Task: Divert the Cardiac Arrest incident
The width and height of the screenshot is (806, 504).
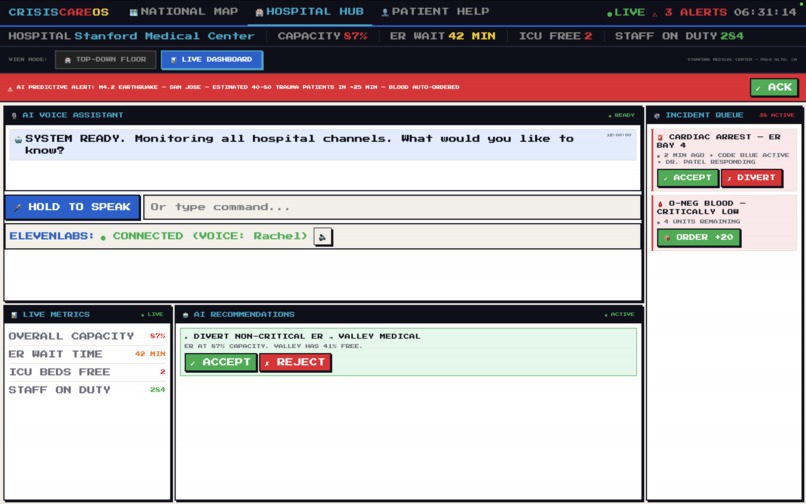Action: [x=751, y=178]
